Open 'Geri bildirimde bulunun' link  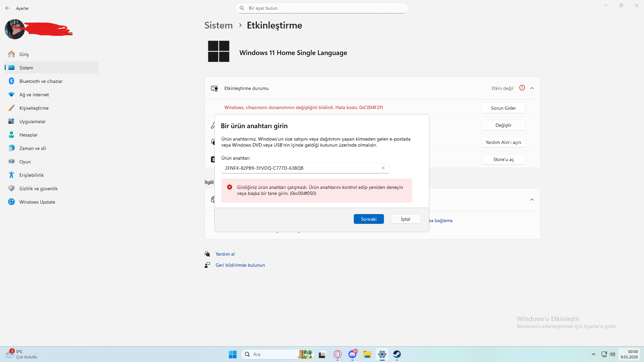pyautogui.click(x=240, y=265)
